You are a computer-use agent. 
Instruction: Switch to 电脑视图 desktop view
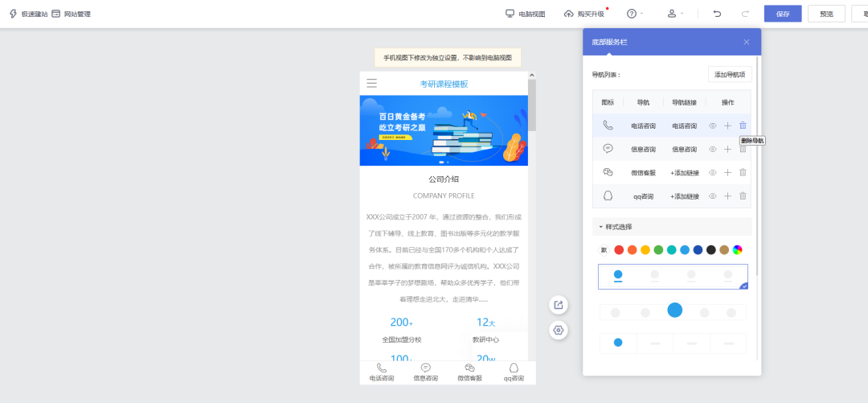[526, 14]
